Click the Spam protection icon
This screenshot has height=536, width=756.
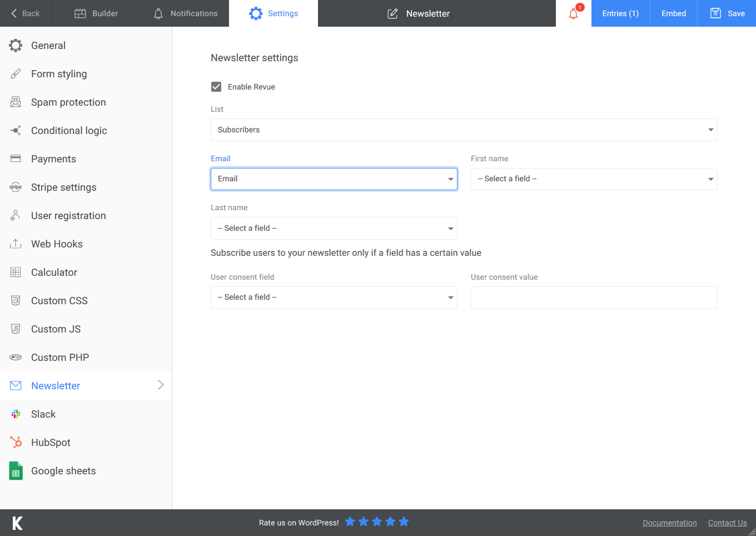tap(16, 102)
